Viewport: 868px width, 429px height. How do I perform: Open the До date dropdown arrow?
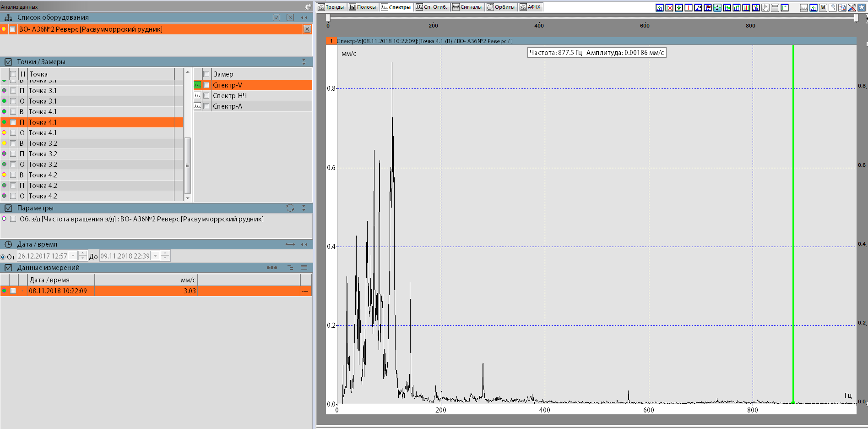[156, 256]
